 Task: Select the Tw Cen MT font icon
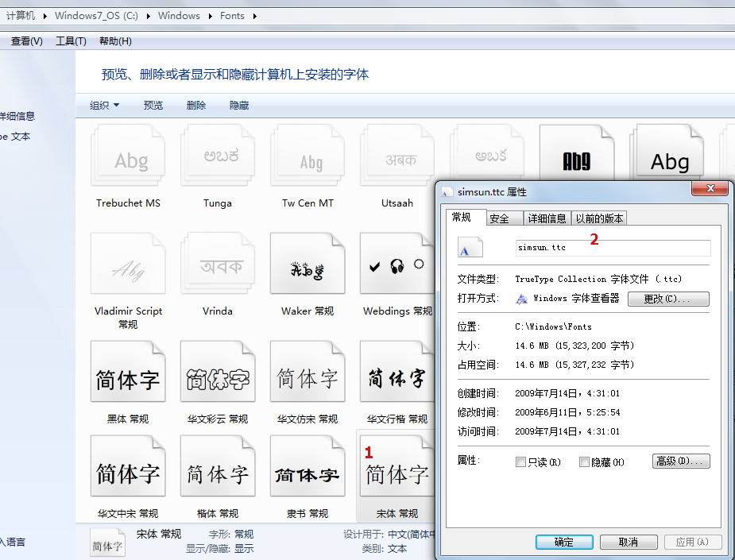(308, 156)
